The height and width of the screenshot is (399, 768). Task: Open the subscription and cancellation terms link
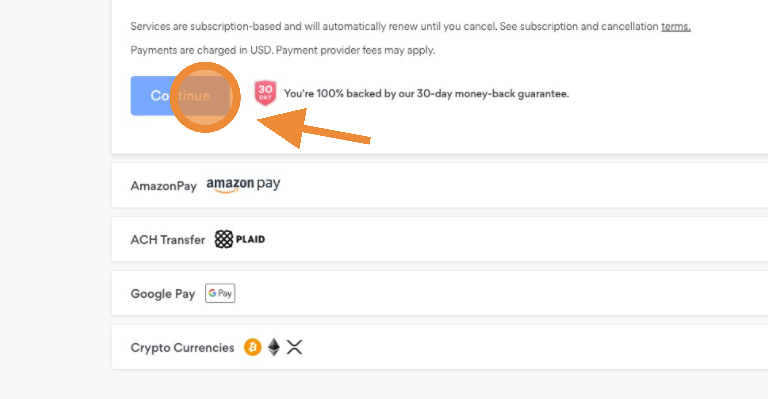tap(675, 26)
